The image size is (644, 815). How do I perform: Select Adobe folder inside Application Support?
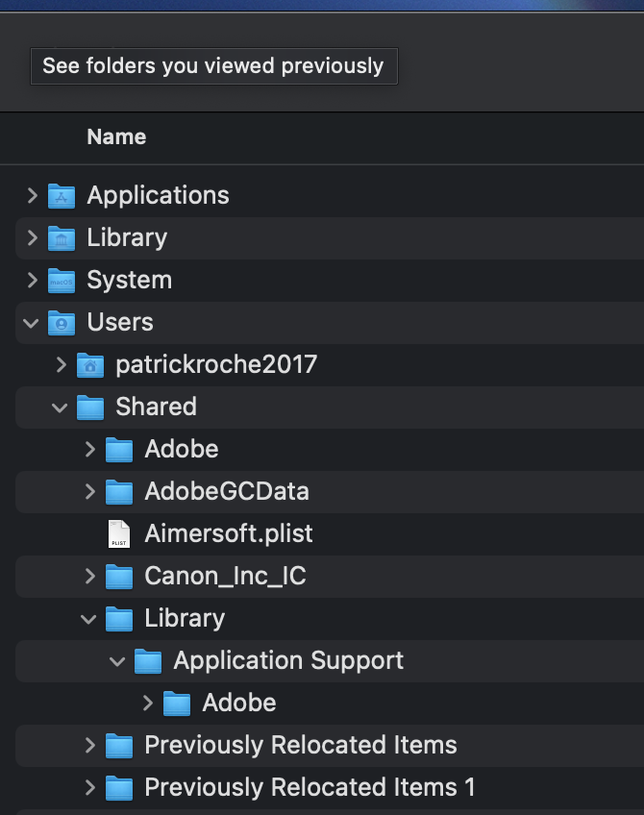[238, 704]
